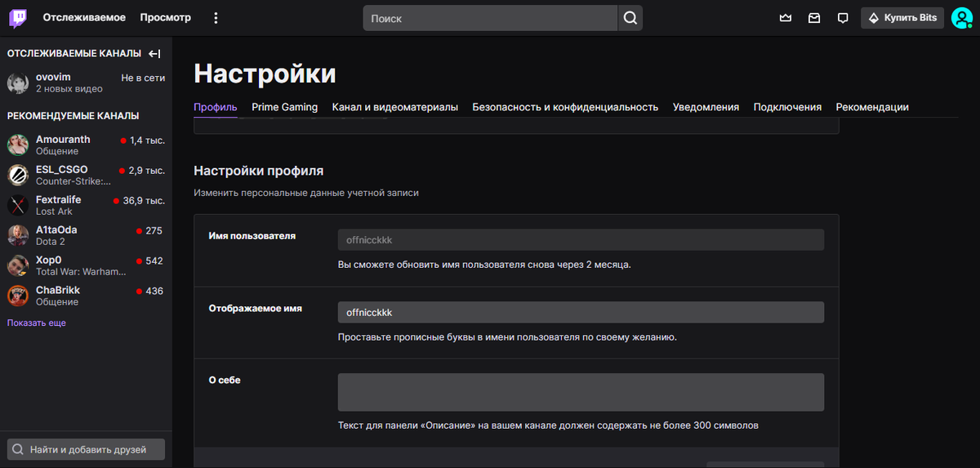The height and width of the screenshot is (468, 980).
Task: Click the Имя пользователя input field
Action: coord(581,239)
